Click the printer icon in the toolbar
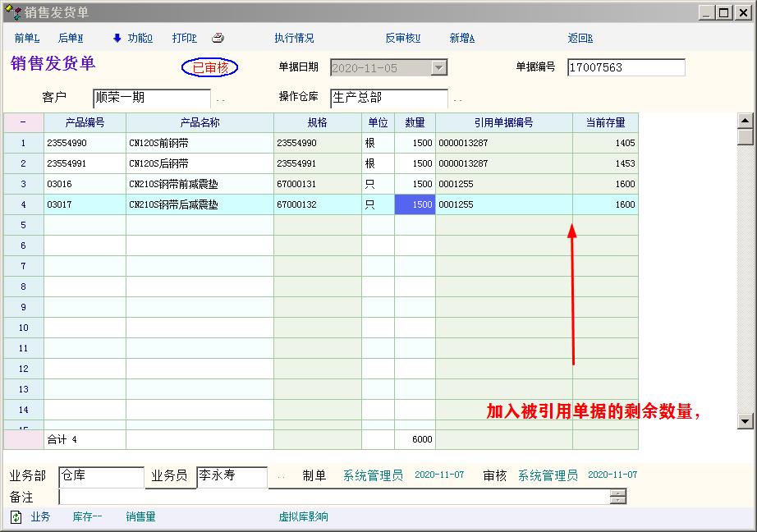The width and height of the screenshot is (757, 532). tap(218, 38)
